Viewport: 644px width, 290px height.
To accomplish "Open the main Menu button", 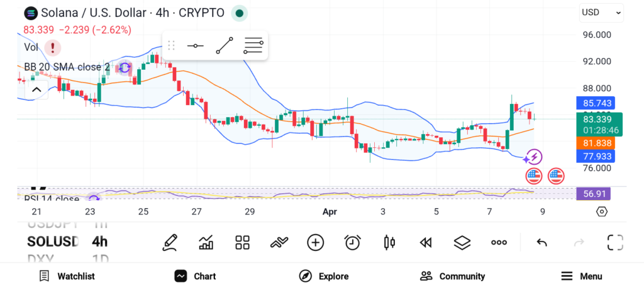I will [582, 276].
